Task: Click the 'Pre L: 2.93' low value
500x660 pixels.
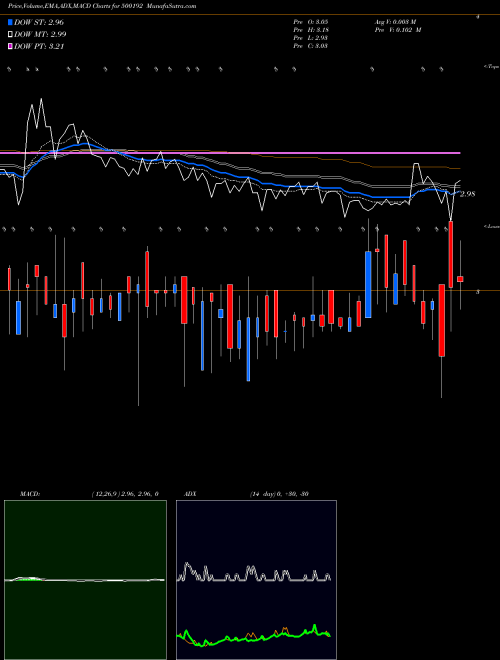Action: pos(311,38)
